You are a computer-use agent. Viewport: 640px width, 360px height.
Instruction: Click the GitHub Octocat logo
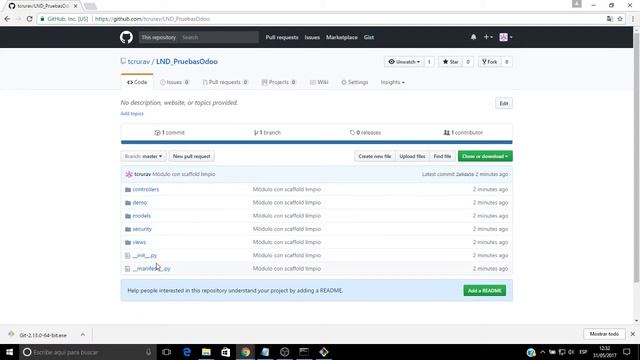126,37
